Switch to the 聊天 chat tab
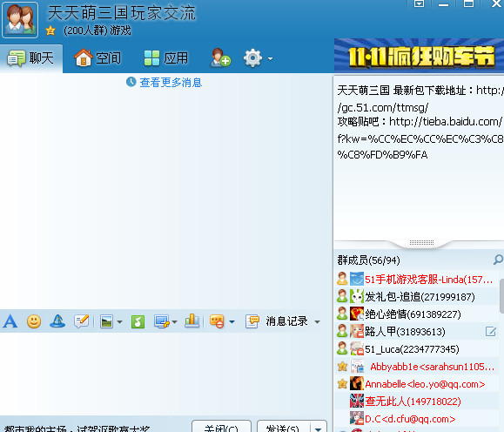504x432 pixels. 30,58
